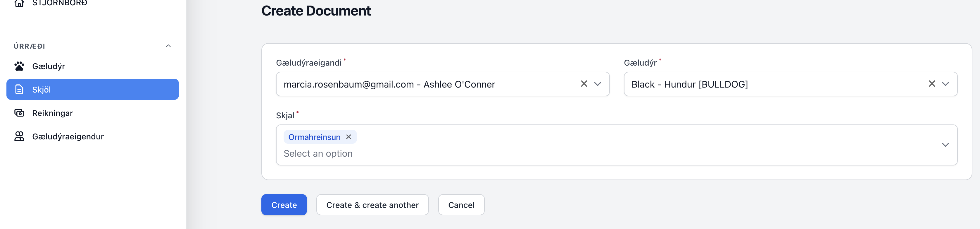The height and width of the screenshot is (229, 980).
Task: Clear the selected Black - Hundur pet
Action: click(x=932, y=84)
